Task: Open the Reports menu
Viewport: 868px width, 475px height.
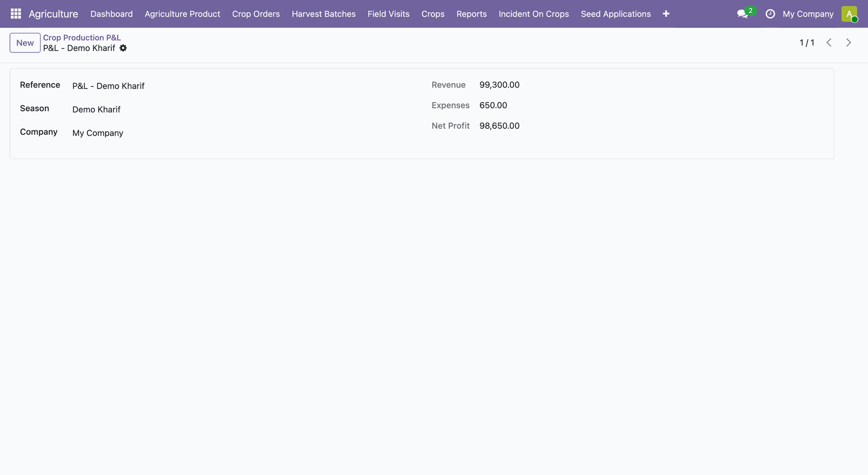Action: [472, 14]
